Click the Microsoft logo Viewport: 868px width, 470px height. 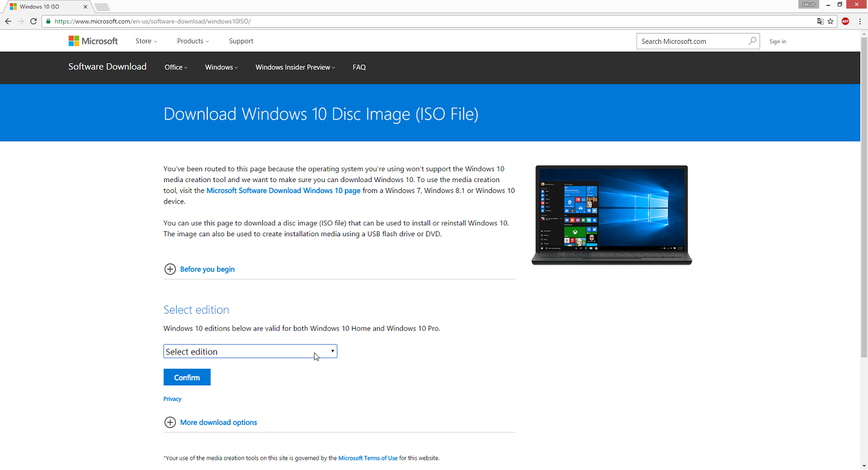(x=93, y=41)
